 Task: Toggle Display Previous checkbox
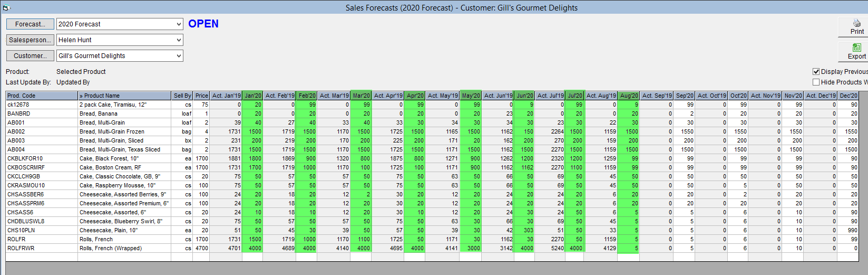click(816, 71)
